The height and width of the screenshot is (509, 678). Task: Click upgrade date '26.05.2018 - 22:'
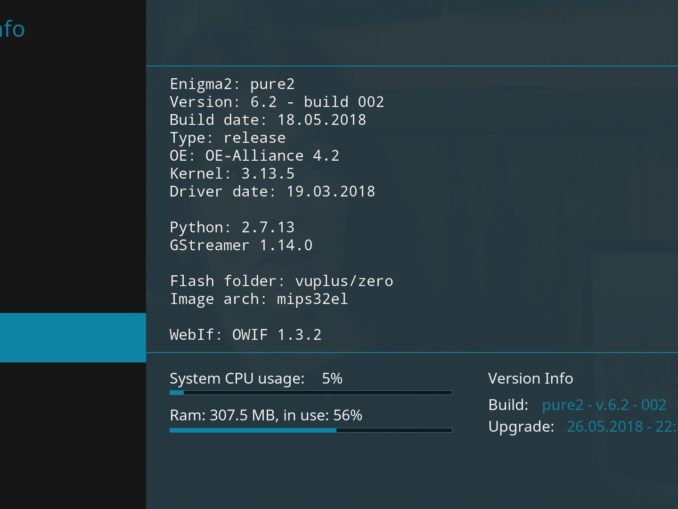pos(622,427)
